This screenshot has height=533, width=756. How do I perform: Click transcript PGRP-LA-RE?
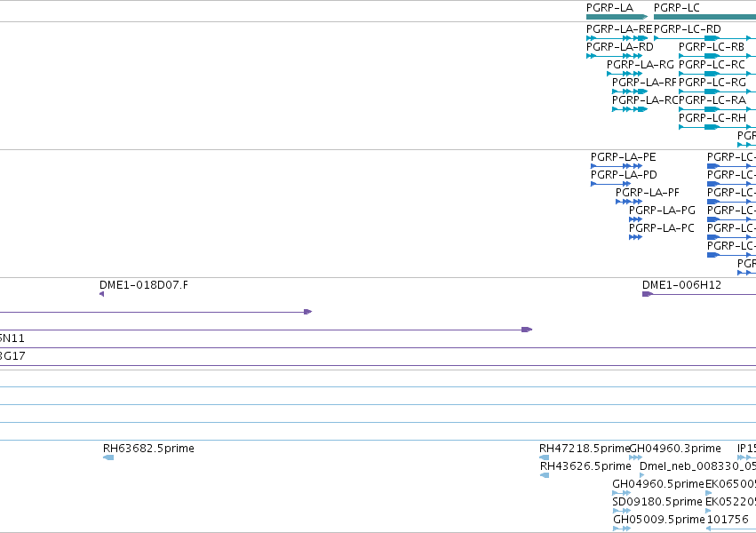pyautogui.click(x=617, y=38)
